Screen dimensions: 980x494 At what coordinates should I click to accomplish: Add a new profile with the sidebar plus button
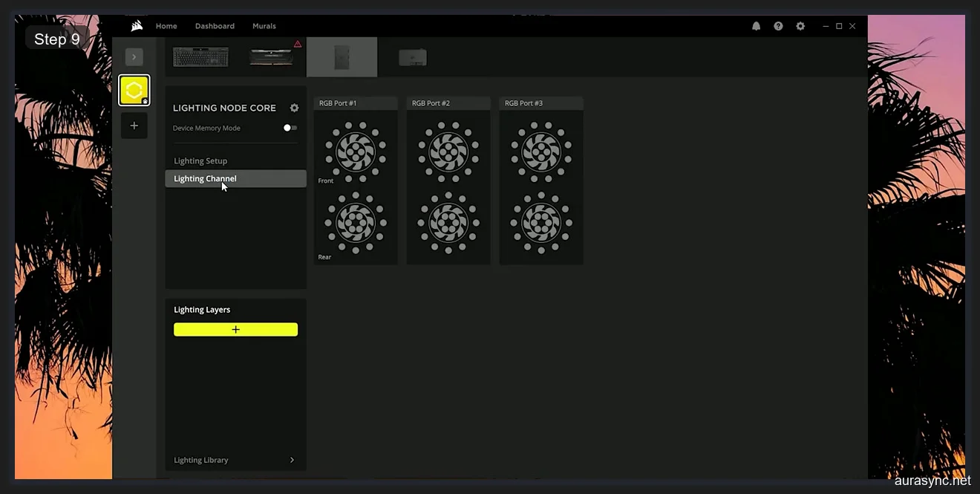134,125
